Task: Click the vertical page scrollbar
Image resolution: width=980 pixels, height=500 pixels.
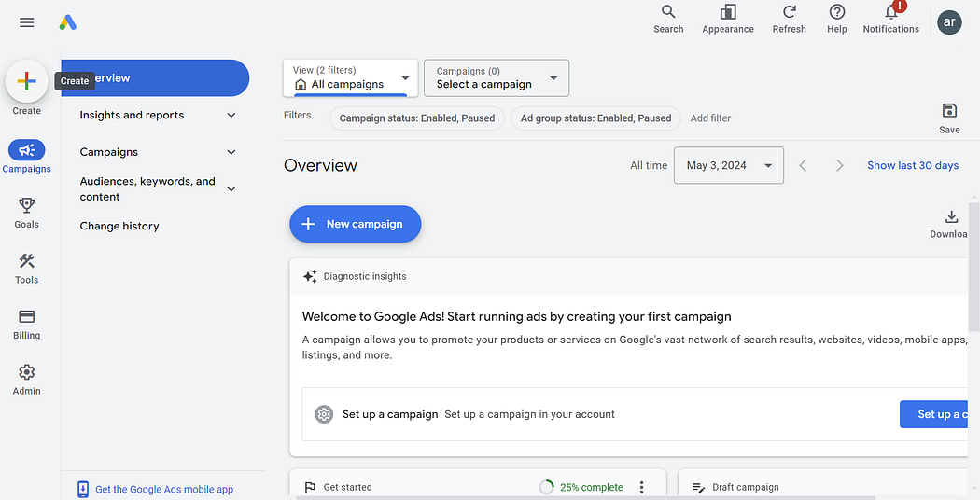Action: tap(973, 269)
